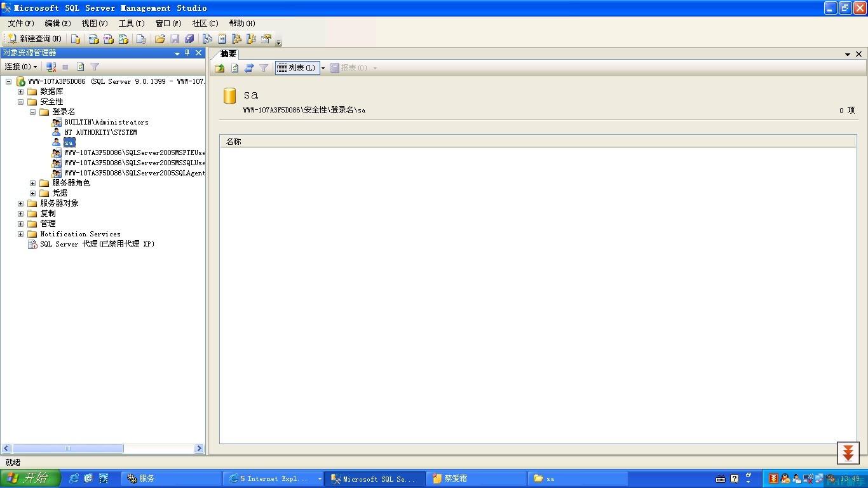Click the Registered Servers toolbar icon
The image size is (868, 488).
click(207, 39)
